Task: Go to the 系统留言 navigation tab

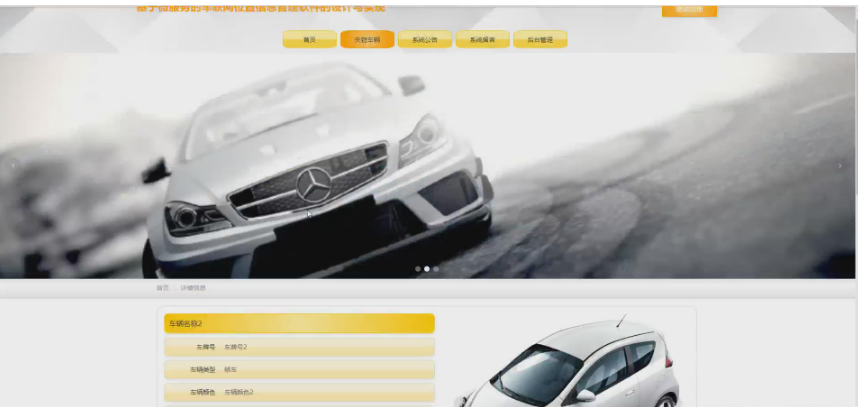Action: [483, 39]
